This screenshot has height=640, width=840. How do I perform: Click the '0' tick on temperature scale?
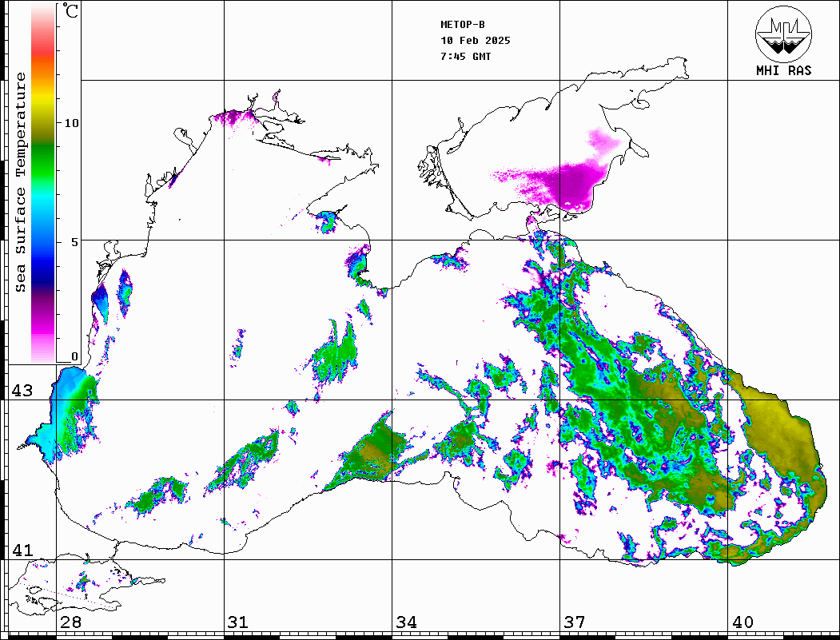click(x=74, y=356)
